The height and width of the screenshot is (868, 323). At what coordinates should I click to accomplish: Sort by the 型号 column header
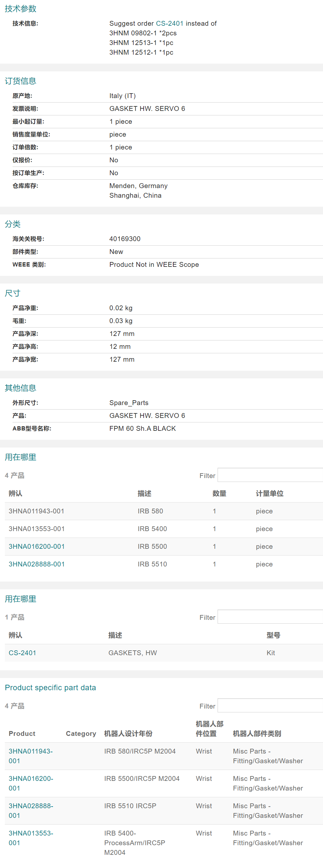[x=273, y=635]
